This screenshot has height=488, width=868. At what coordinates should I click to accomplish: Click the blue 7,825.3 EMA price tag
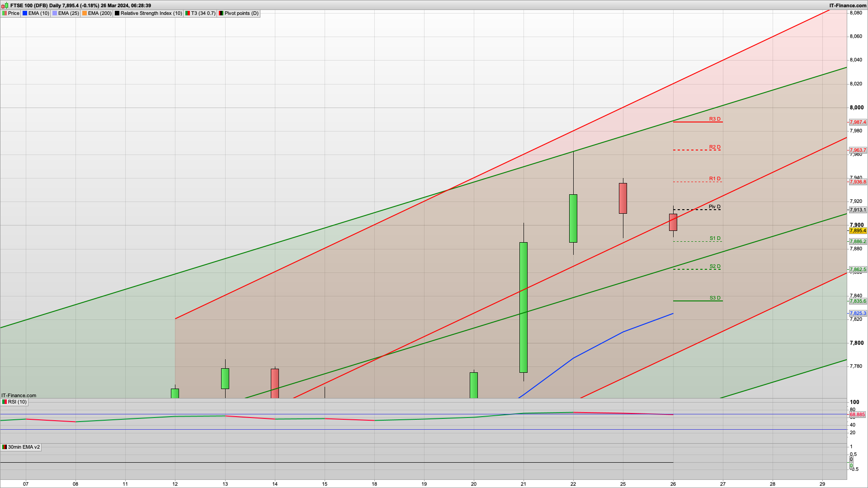(x=858, y=313)
